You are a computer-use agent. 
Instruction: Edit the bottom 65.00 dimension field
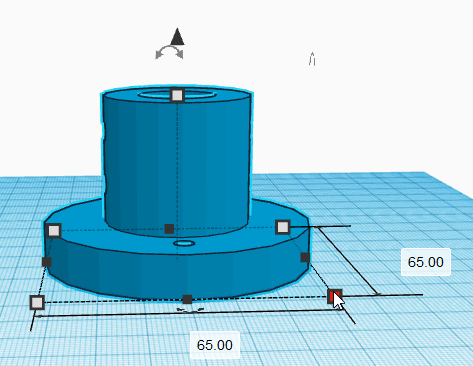215,345
